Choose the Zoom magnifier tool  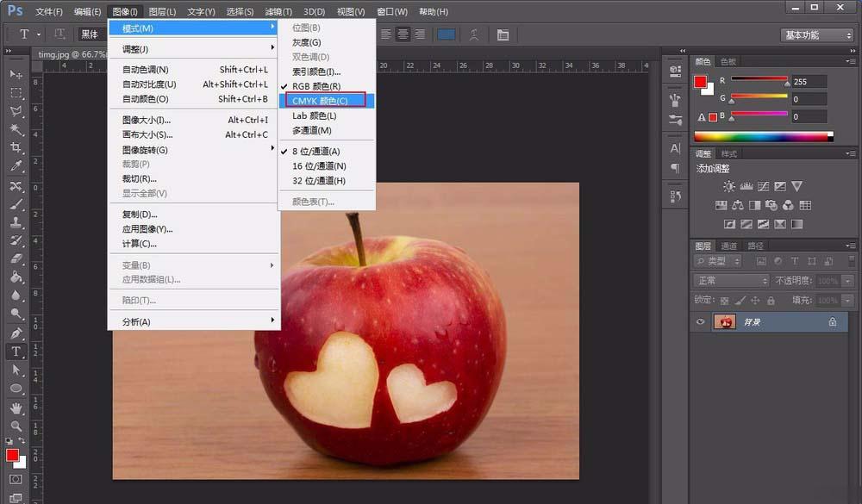tap(16, 426)
